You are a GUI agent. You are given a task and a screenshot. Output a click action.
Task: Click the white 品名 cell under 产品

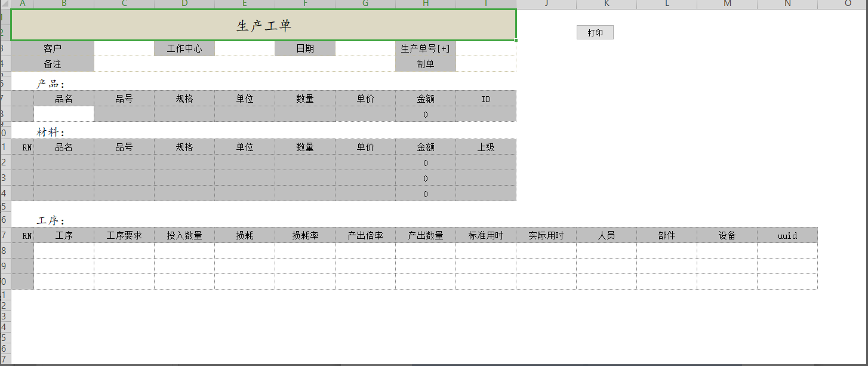coord(64,114)
